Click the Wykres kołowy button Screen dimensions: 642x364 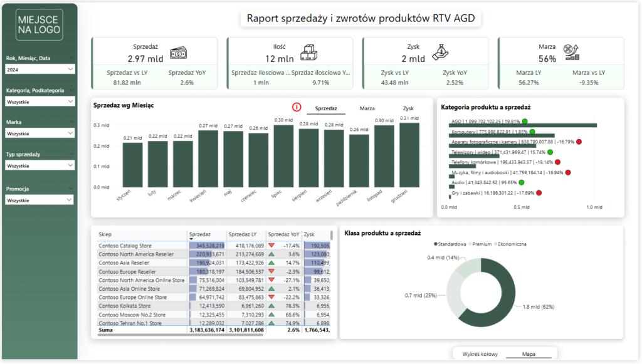pyautogui.click(x=480, y=354)
